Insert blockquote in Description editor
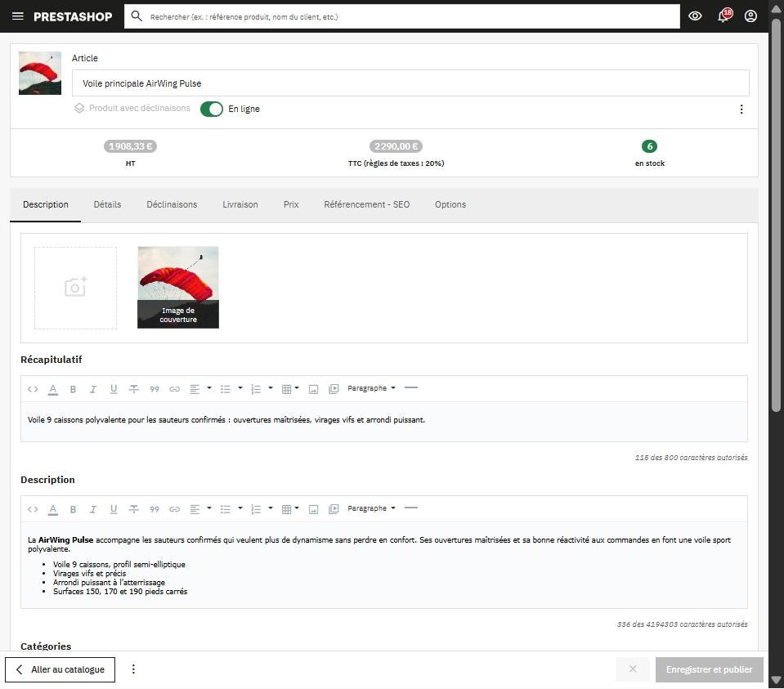This screenshot has width=784, height=689. point(155,509)
